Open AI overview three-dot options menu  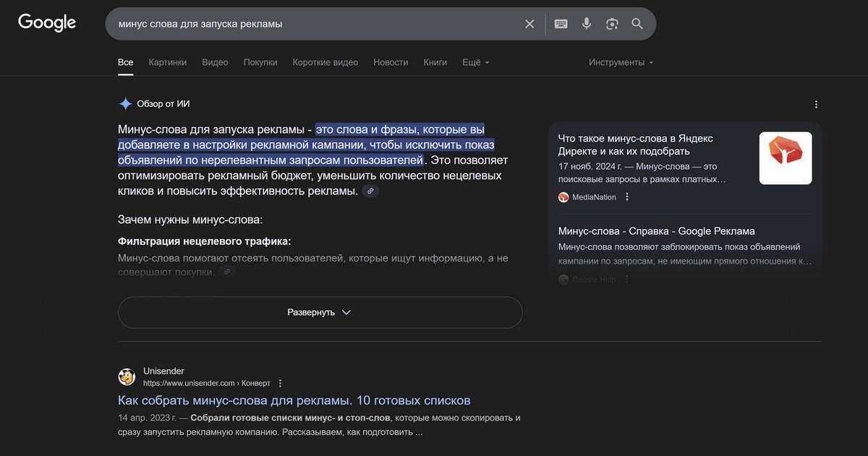click(x=816, y=104)
